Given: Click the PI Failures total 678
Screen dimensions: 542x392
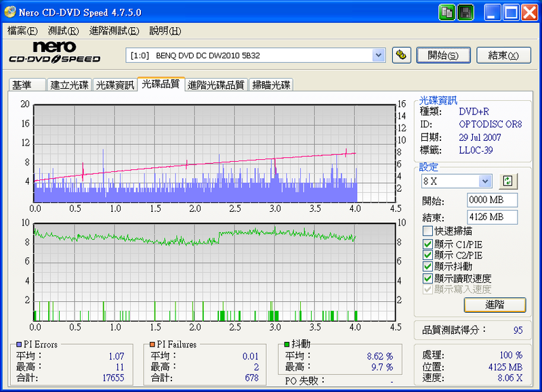Looking at the screenshot, I should click(x=251, y=378).
